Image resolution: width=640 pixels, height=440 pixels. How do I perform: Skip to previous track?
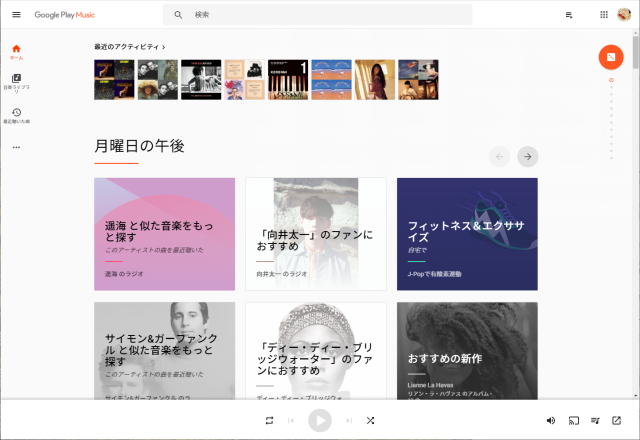(291, 420)
